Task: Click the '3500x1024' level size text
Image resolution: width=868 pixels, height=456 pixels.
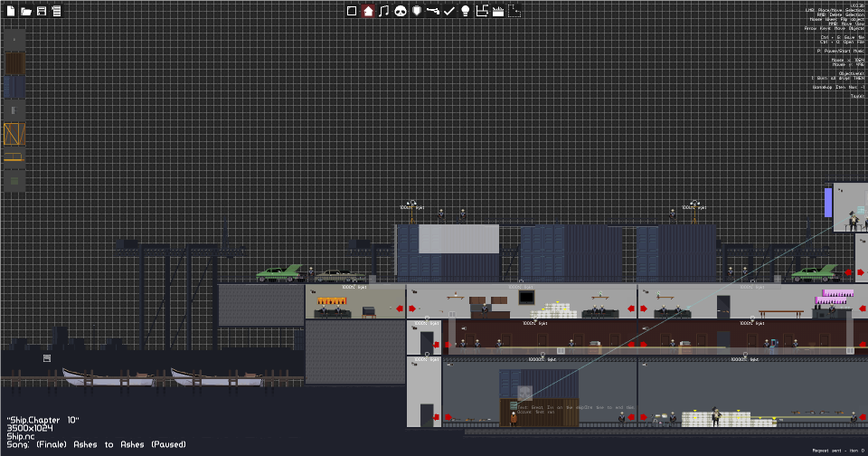Action: click(30, 428)
